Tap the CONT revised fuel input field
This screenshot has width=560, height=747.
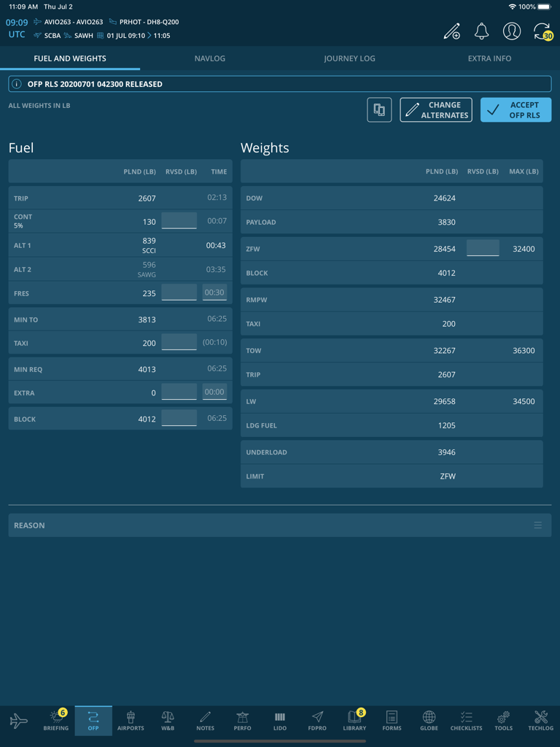[179, 220]
